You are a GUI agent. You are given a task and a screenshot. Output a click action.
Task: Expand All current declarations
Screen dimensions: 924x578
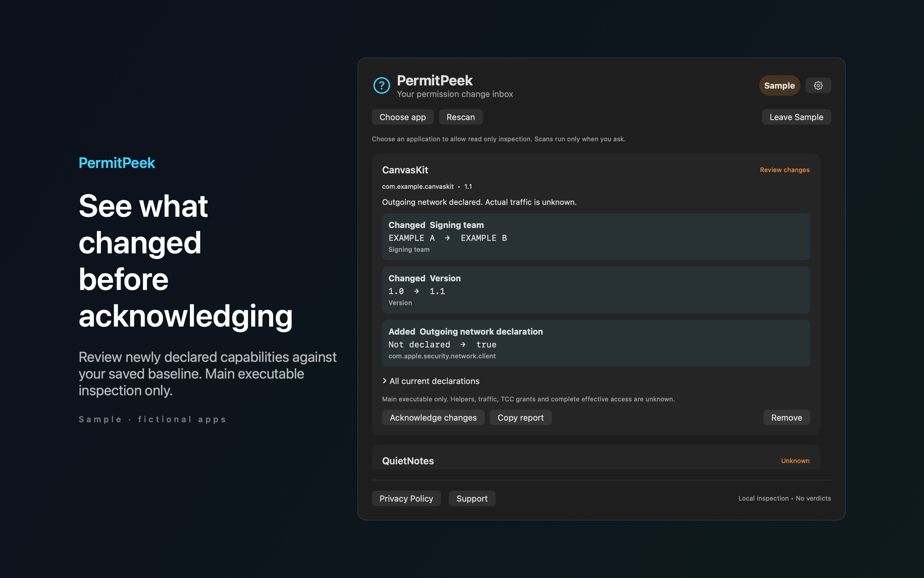coord(431,381)
